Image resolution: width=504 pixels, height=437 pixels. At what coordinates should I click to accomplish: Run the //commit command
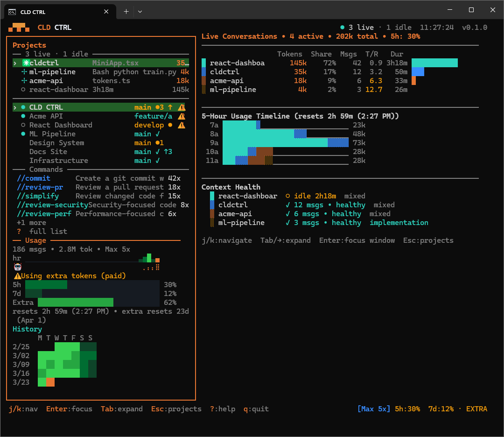[x=34, y=178]
